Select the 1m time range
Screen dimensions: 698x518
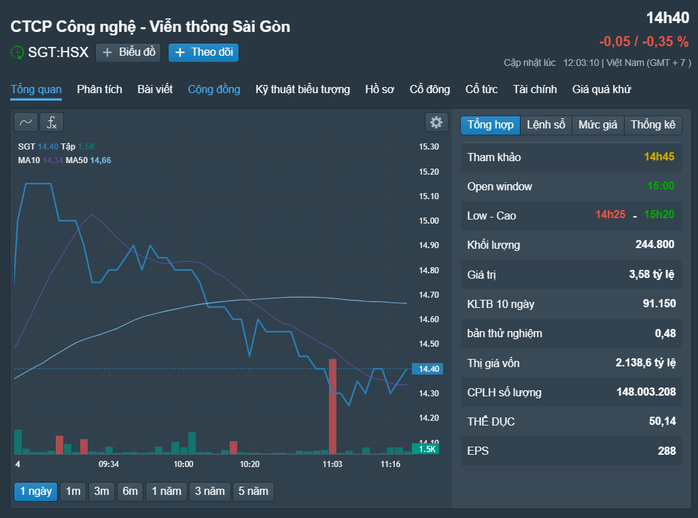pos(73,492)
